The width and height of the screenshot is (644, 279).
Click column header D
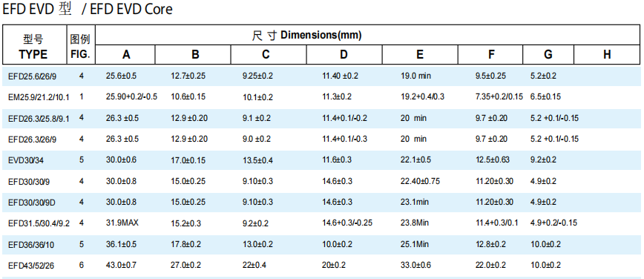tap(344, 55)
